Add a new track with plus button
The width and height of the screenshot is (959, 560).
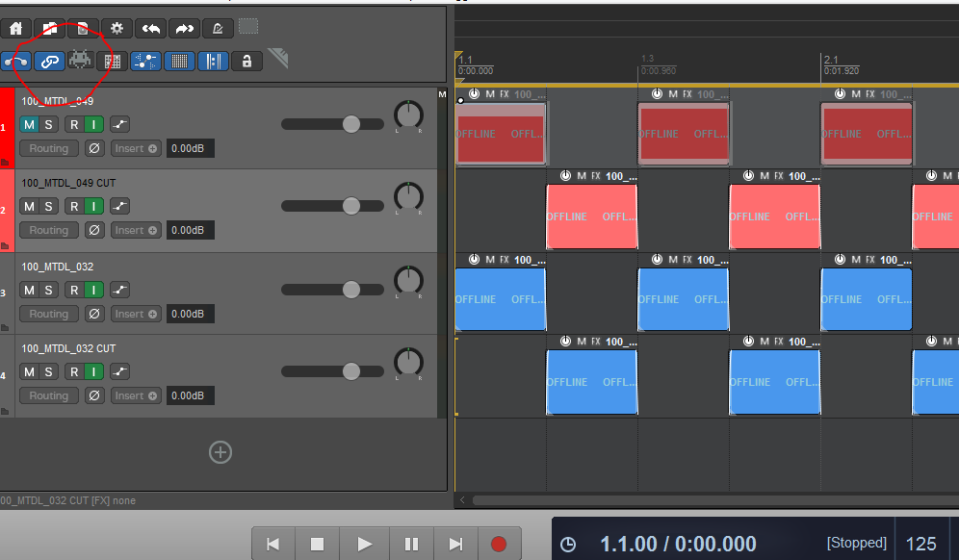(220, 452)
